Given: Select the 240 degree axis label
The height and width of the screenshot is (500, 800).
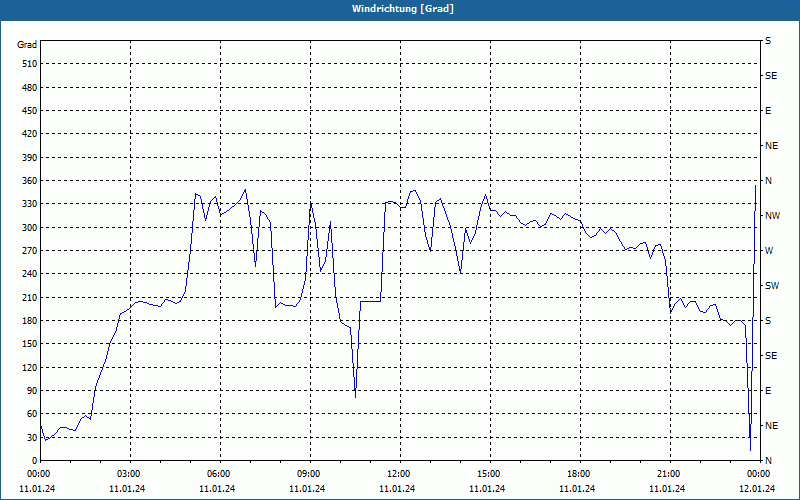Looking at the screenshot, I should (x=30, y=274).
